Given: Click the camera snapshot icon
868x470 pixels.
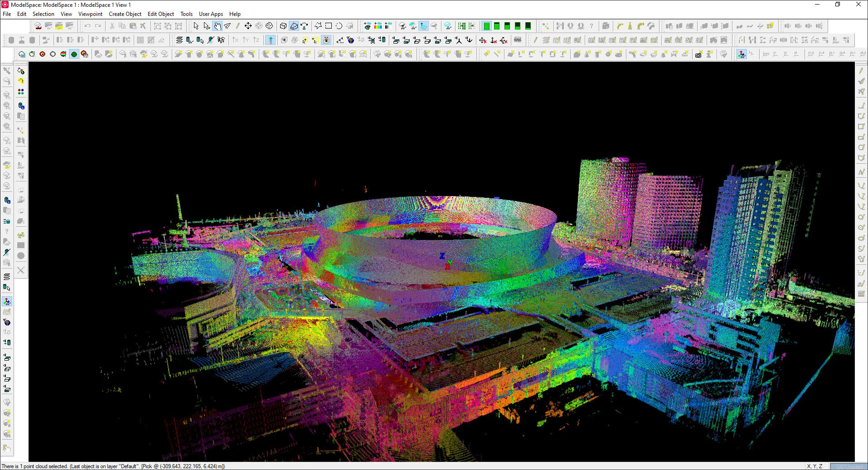Looking at the screenshot, I should click(x=698, y=54).
